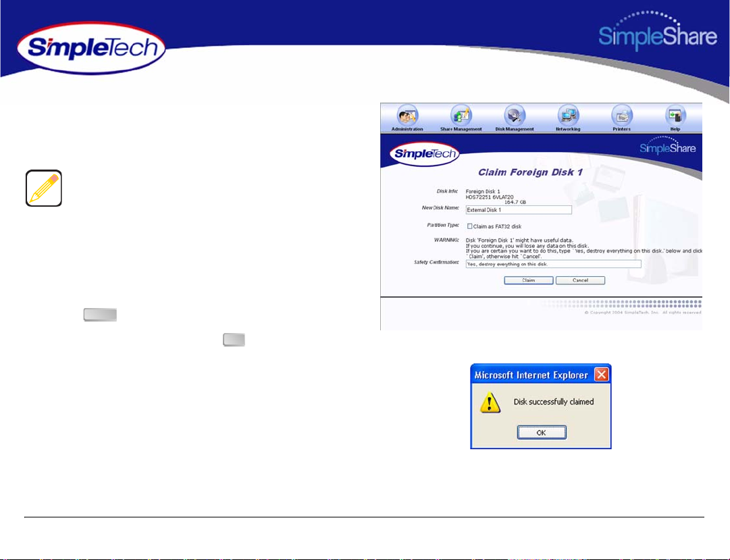This screenshot has height=560, width=730.
Task: Select the 164.7 GB disk size text
Action: click(x=515, y=202)
